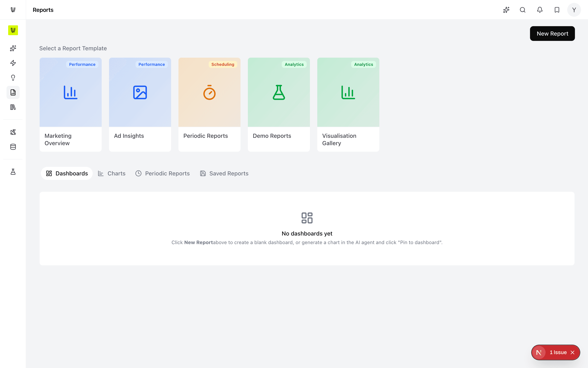Switch to the Saved Reports tab
This screenshot has width=588, height=368.
coord(224,173)
